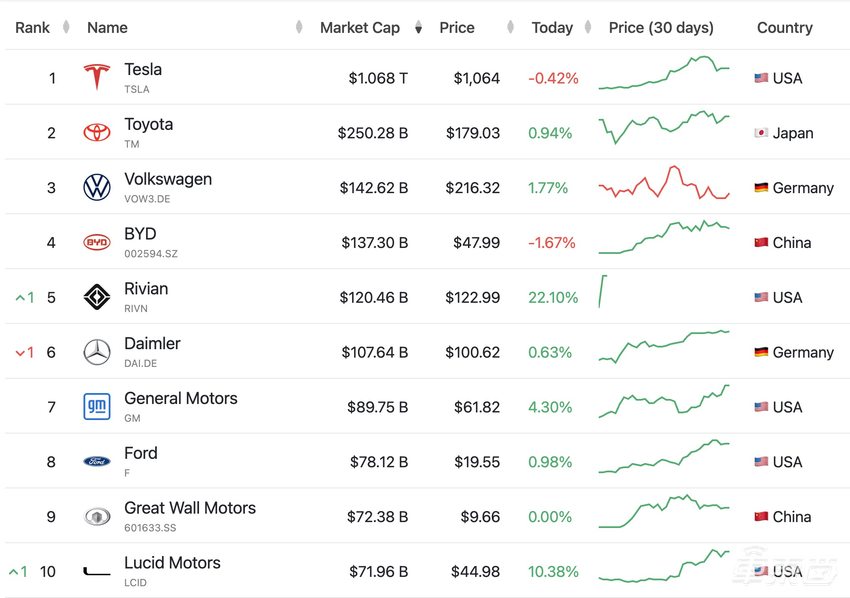
Task: Click the Great Wall Motors logo
Action: pyautogui.click(x=97, y=517)
